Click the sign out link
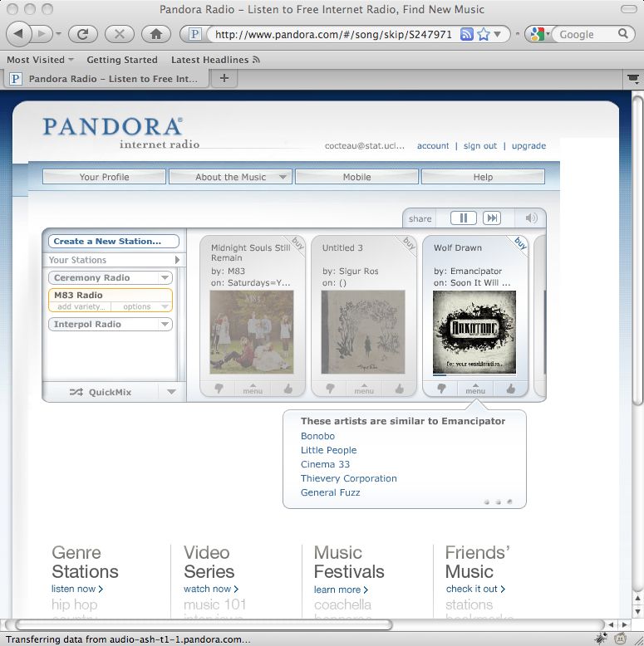 click(480, 146)
